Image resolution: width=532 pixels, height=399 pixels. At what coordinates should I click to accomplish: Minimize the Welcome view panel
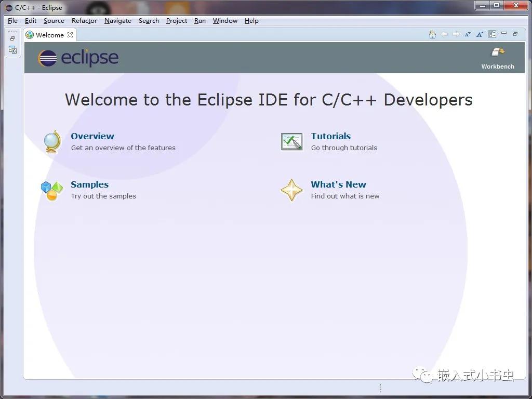click(504, 34)
